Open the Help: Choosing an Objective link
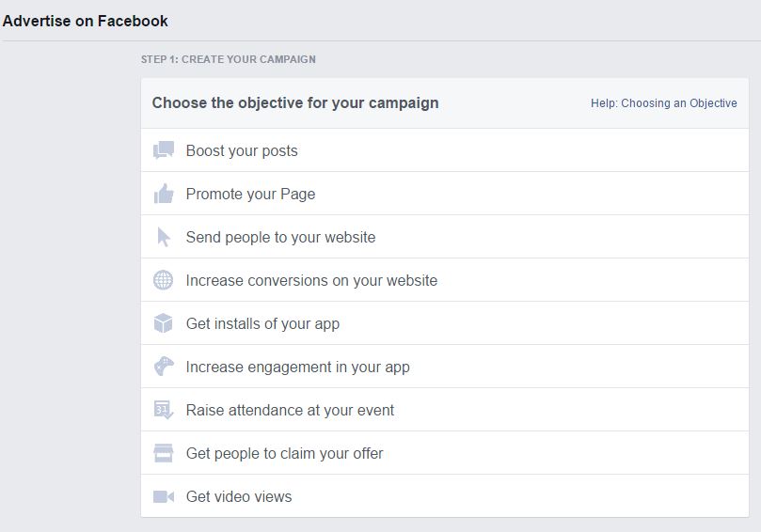The image size is (761, 532). [663, 103]
